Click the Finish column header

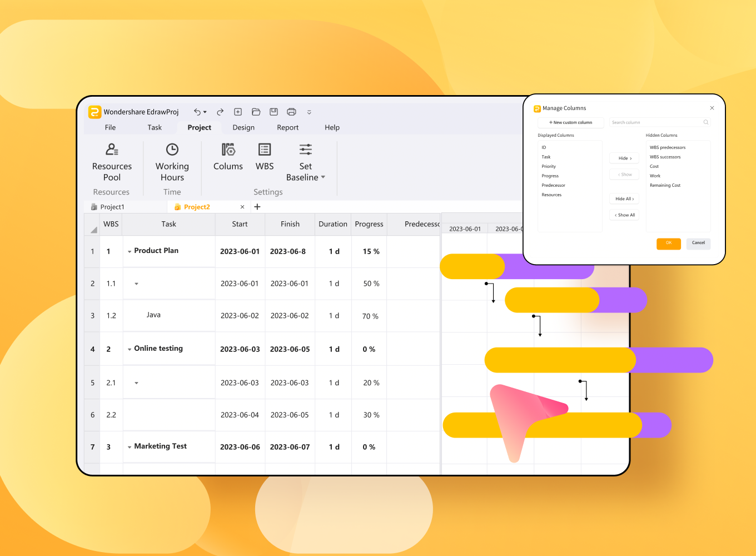coord(290,224)
